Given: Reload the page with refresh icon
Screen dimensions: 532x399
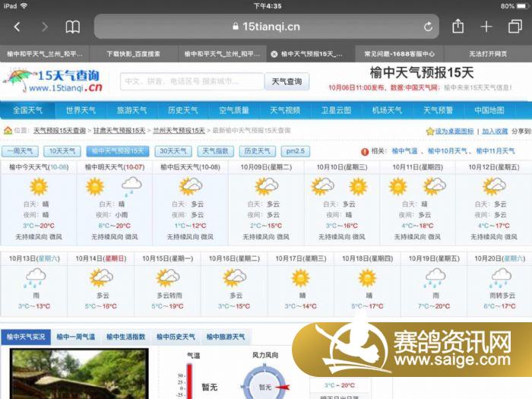Looking at the screenshot, I should click(x=428, y=27).
